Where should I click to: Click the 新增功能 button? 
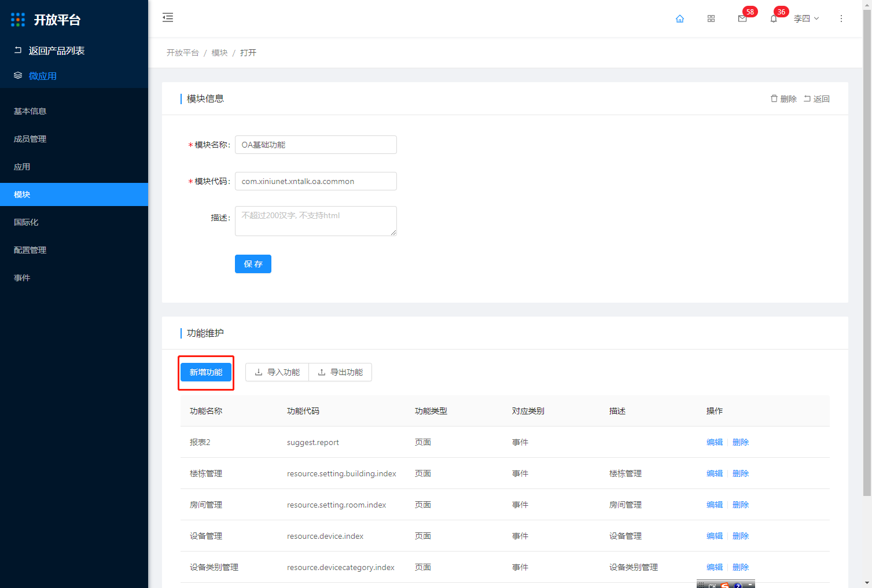point(206,372)
